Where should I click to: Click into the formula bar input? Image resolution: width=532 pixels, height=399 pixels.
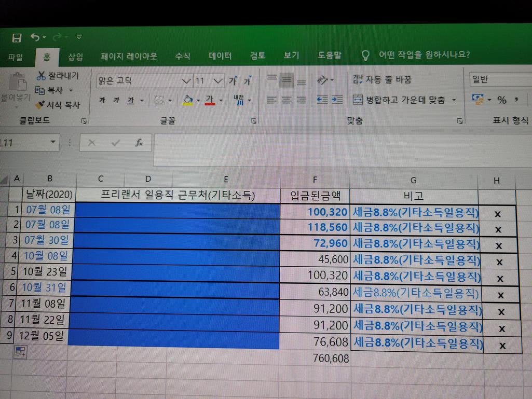pos(343,149)
